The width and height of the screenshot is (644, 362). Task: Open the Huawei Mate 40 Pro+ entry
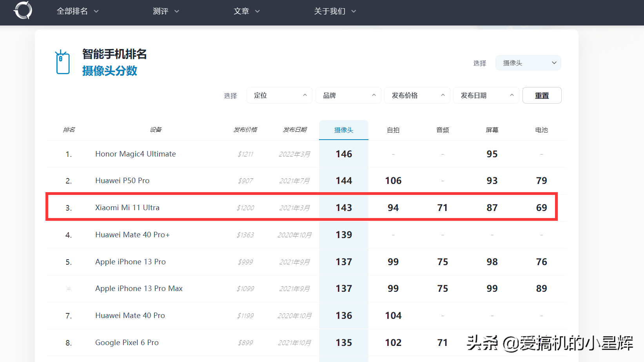[132, 235]
